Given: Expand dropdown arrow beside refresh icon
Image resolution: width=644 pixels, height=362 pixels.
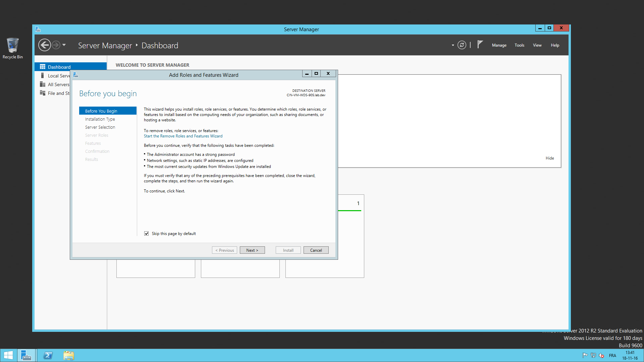Looking at the screenshot, I should click(x=453, y=45).
